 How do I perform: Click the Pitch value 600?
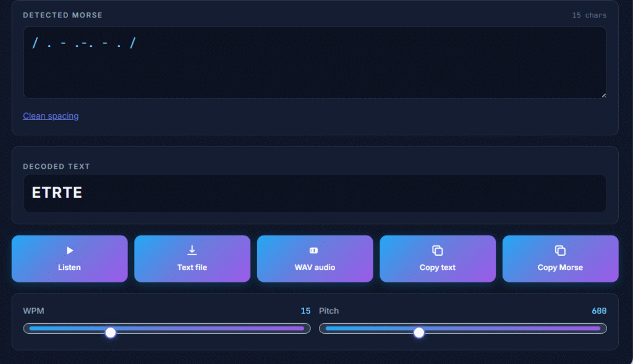[599, 311]
